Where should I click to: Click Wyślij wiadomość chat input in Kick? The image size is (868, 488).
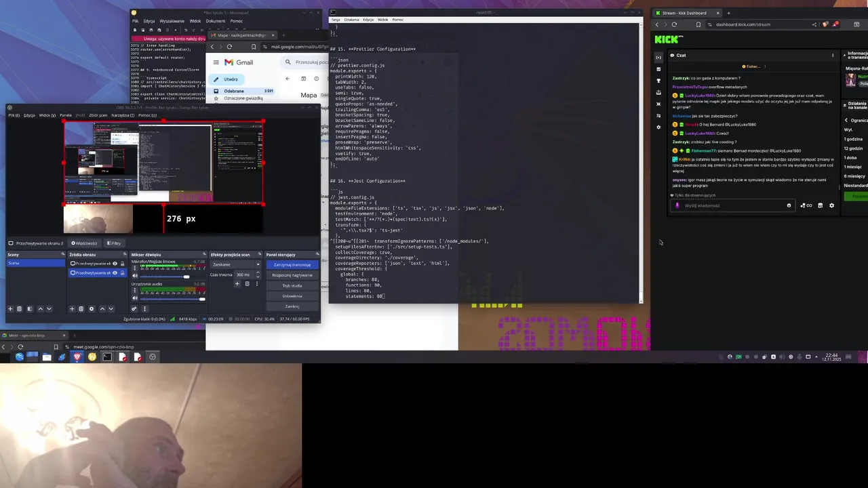(x=733, y=205)
